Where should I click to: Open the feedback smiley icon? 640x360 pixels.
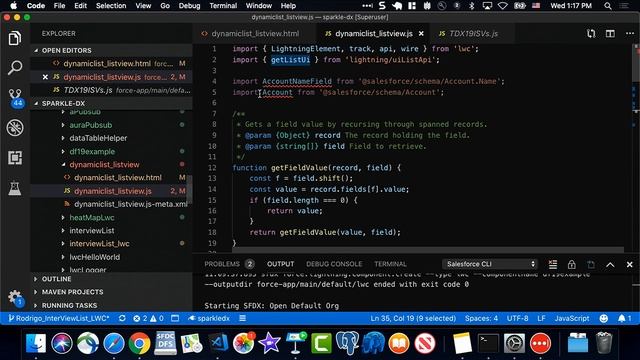604,318
